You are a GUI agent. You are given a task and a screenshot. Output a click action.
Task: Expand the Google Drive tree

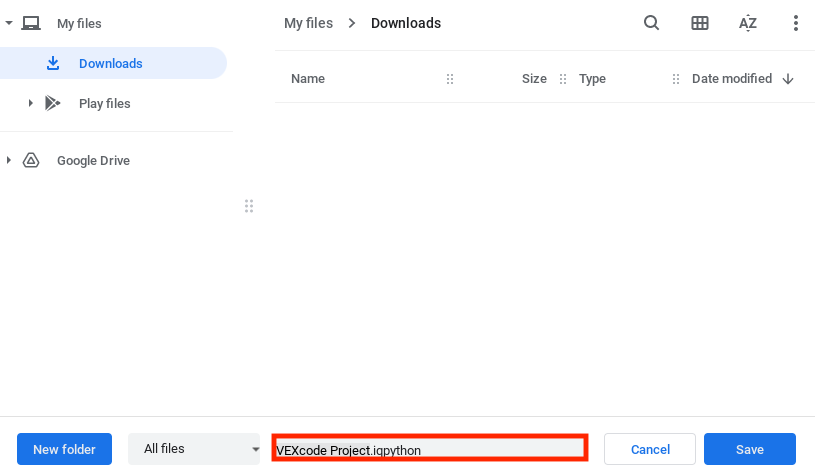[x=9, y=160]
